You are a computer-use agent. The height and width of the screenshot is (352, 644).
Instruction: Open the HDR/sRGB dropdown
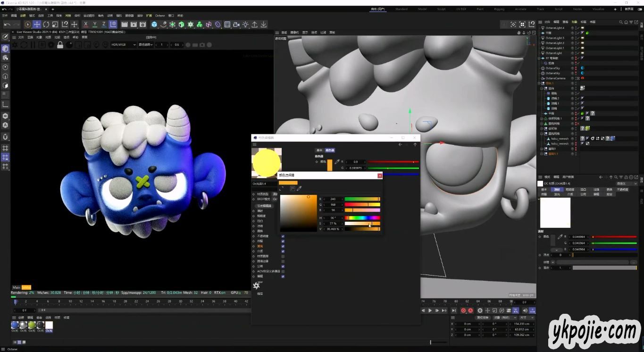tap(123, 45)
